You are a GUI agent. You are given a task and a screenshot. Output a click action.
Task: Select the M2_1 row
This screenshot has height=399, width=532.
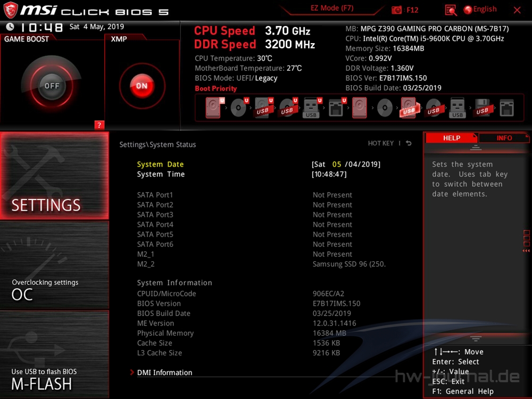point(245,254)
